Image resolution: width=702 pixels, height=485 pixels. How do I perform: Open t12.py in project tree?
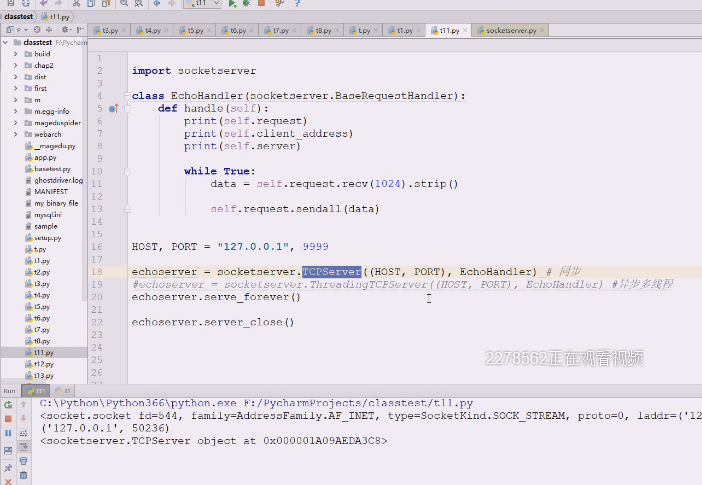(44, 364)
